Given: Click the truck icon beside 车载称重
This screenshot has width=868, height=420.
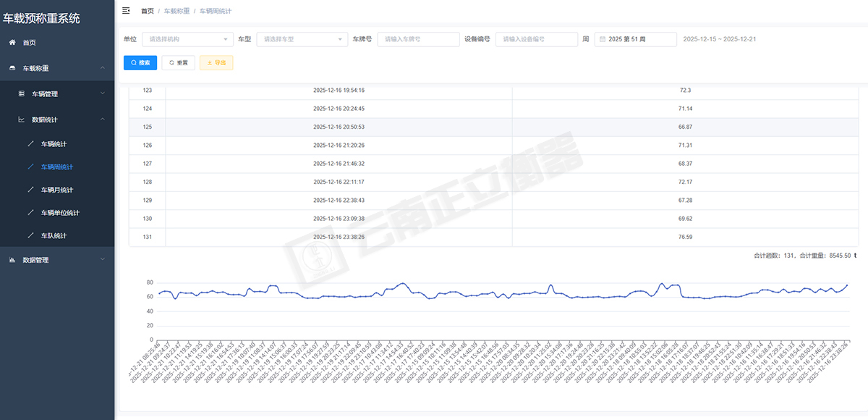Looking at the screenshot, I should [x=12, y=68].
